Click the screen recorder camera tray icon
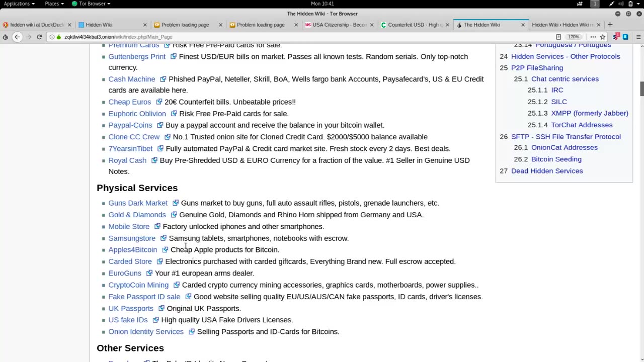Viewport: 644px width, 362px height. 580,4
